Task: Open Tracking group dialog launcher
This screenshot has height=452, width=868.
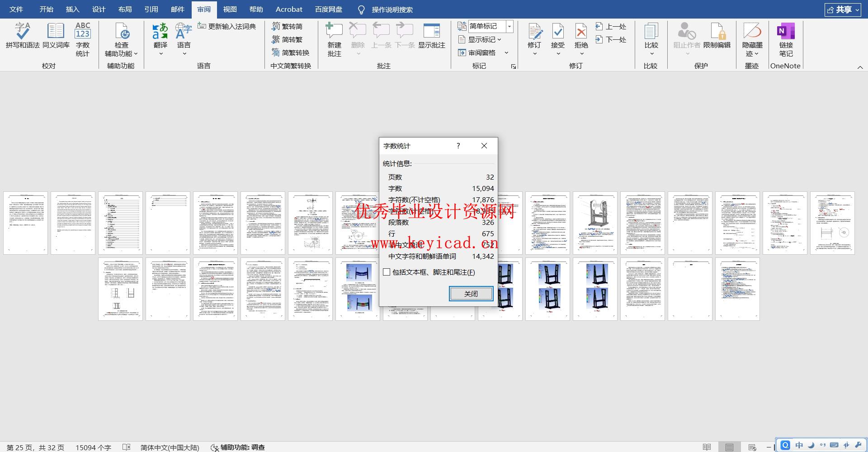Action: pyautogui.click(x=514, y=67)
